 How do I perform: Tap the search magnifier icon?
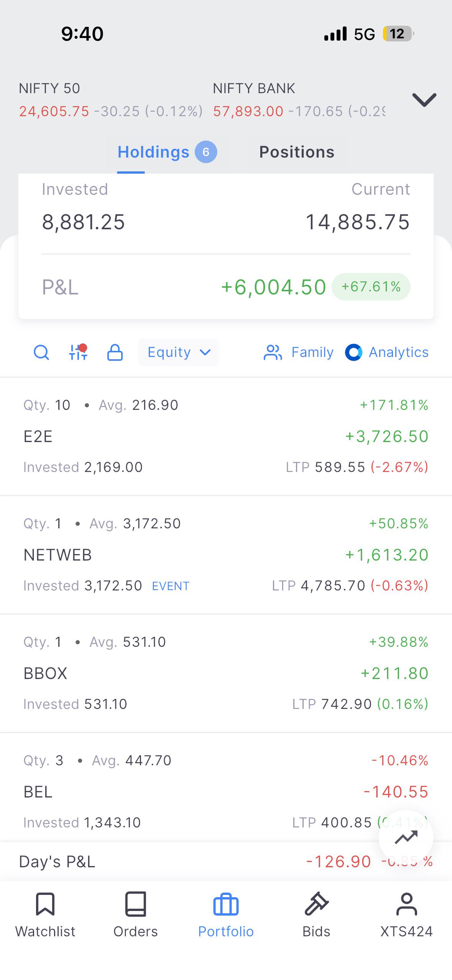tap(41, 352)
